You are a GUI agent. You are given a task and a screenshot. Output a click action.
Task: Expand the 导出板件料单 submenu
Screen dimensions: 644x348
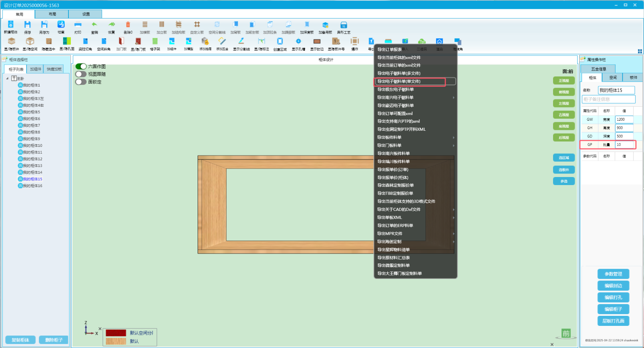(x=415, y=137)
